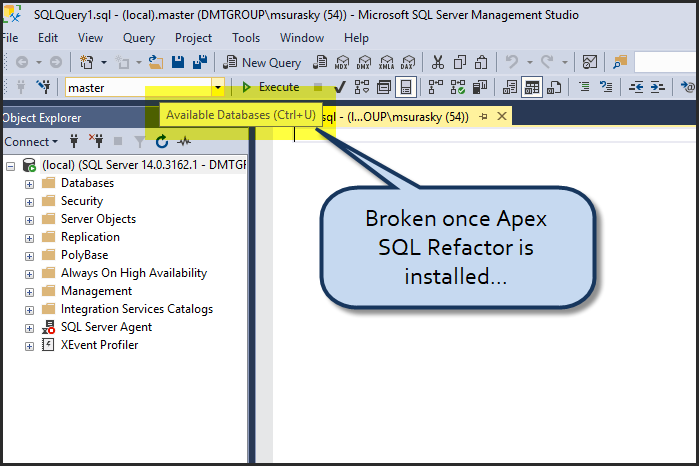Open the Query menu
This screenshot has width=699, height=466.
(x=139, y=38)
